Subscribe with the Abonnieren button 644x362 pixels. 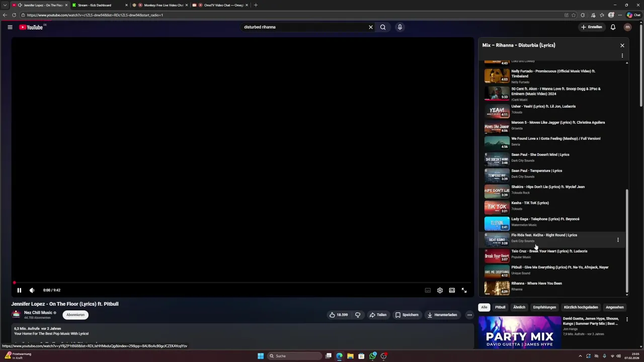point(75,315)
